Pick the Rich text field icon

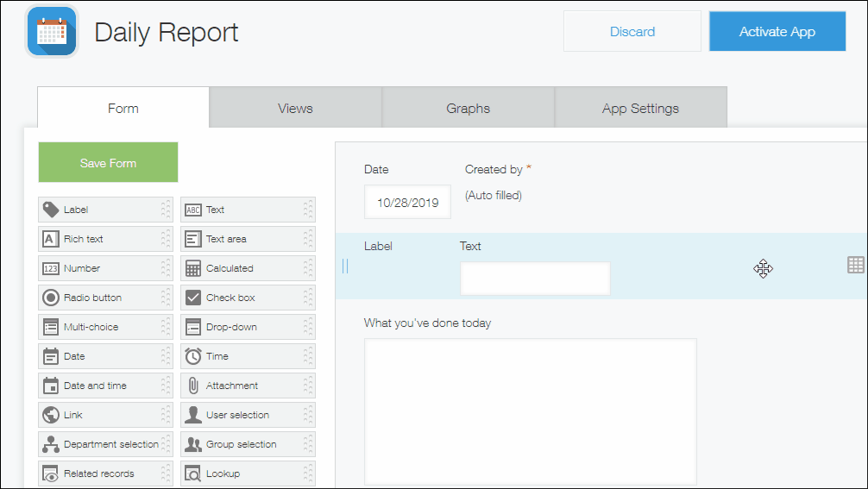click(51, 239)
